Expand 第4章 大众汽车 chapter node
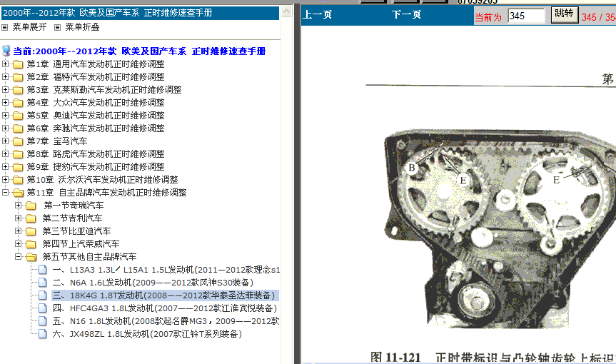The height and width of the screenshot is (364, 616). coord(5,103)
